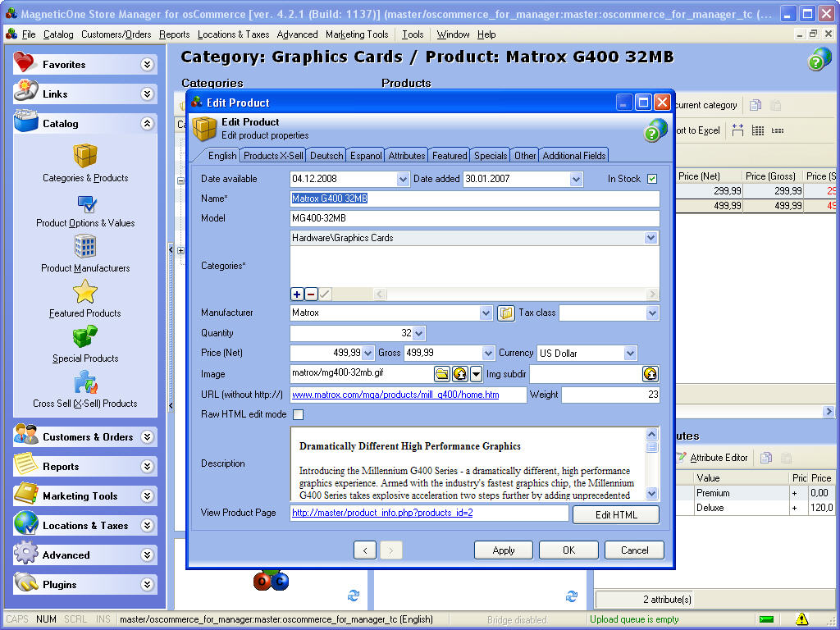Screen dimensions: 840x630
Task: Click the Apply button
Action: pos(504,550)
